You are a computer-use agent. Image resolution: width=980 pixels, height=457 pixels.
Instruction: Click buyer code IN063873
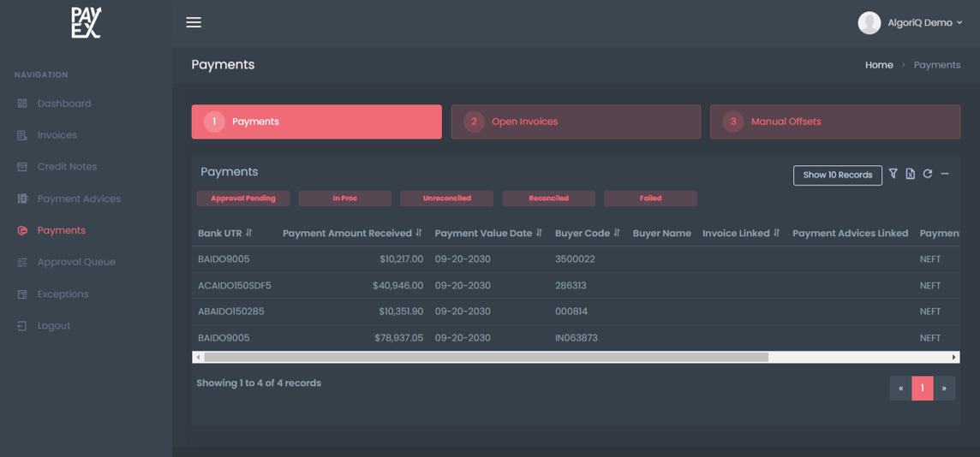click(577, 338)
